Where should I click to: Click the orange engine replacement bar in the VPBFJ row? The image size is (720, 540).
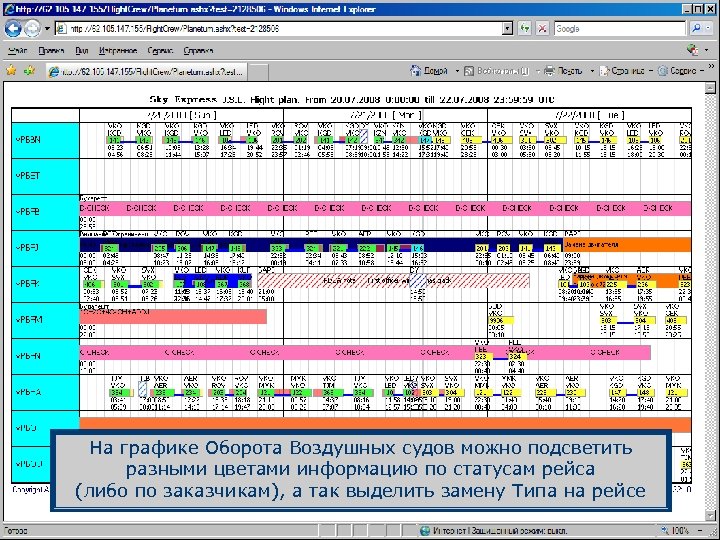(x=626, y=245)
